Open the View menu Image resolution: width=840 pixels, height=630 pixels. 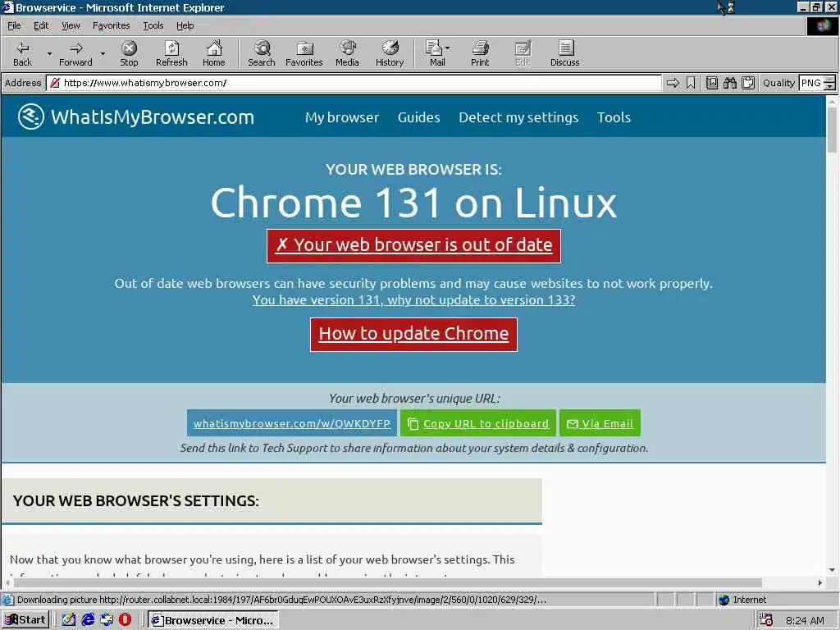click(x=71, y=25)
